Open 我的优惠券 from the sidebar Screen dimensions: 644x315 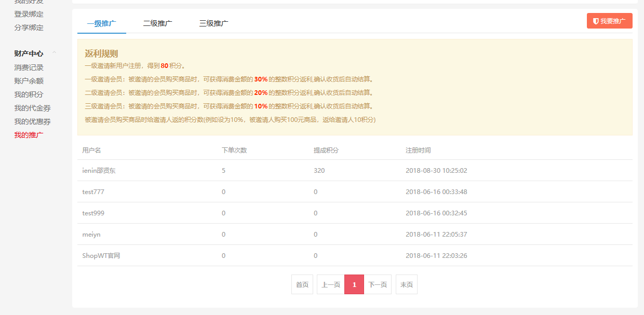(32, 121)
